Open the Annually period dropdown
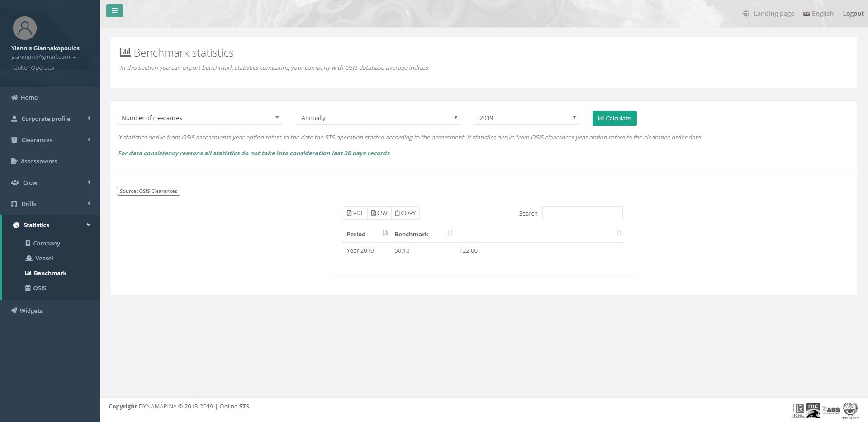Viewport: 868px width, 422px height. [378, 118]
